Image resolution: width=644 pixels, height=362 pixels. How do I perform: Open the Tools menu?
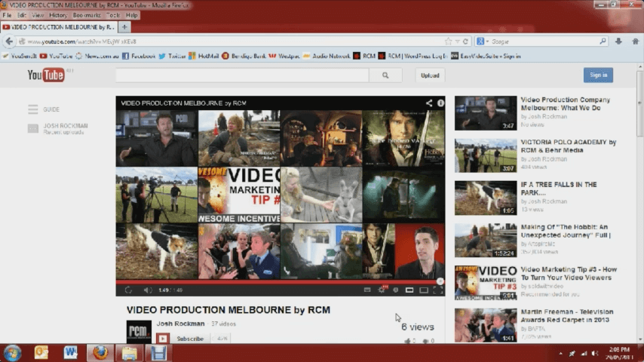click(113, 15)
